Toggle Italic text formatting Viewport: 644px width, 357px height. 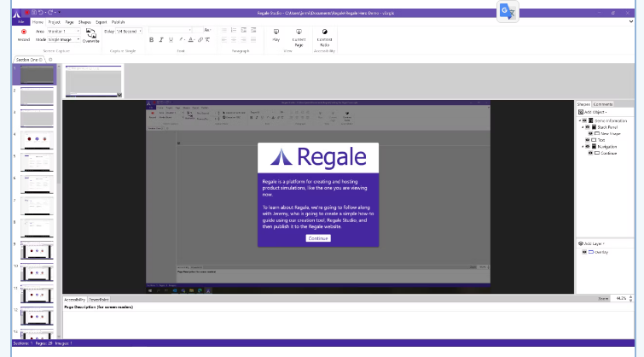click(x=161, y=40)
